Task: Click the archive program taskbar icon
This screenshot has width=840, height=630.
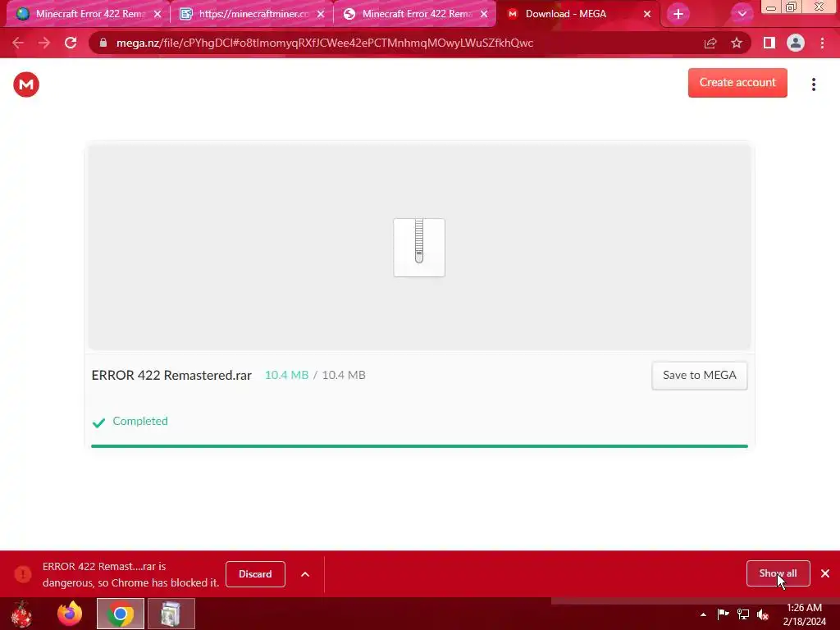Action: click(x=171, y=614)
